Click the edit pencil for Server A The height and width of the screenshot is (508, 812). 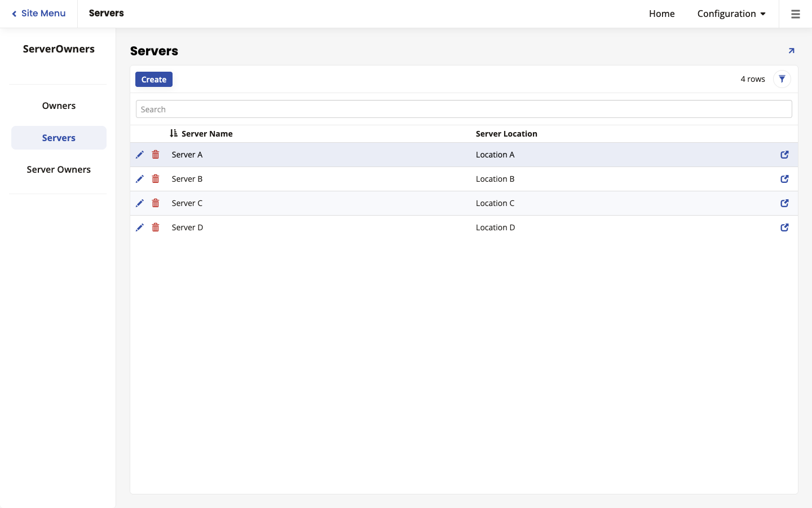140,155
